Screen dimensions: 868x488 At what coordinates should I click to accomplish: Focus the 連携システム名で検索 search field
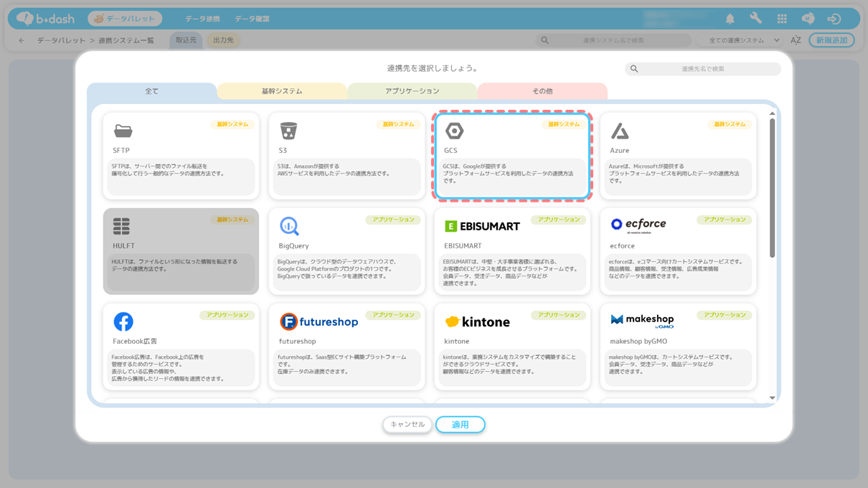613,40
